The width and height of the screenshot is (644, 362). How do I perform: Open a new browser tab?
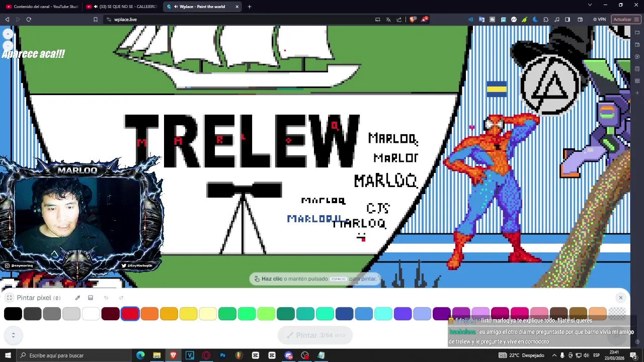(x=249, y=7)
